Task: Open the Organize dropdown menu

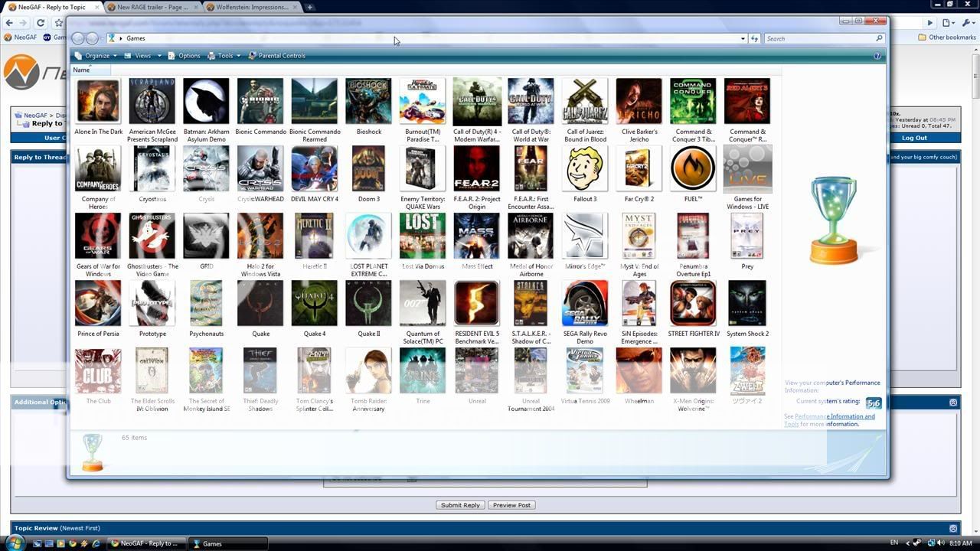Action: [96, 56]
